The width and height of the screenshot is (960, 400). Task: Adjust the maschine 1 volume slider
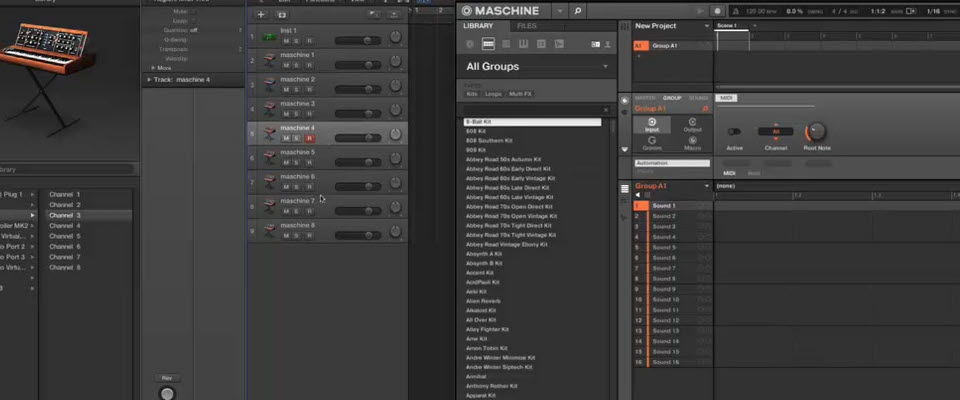(x=358, y=65)
